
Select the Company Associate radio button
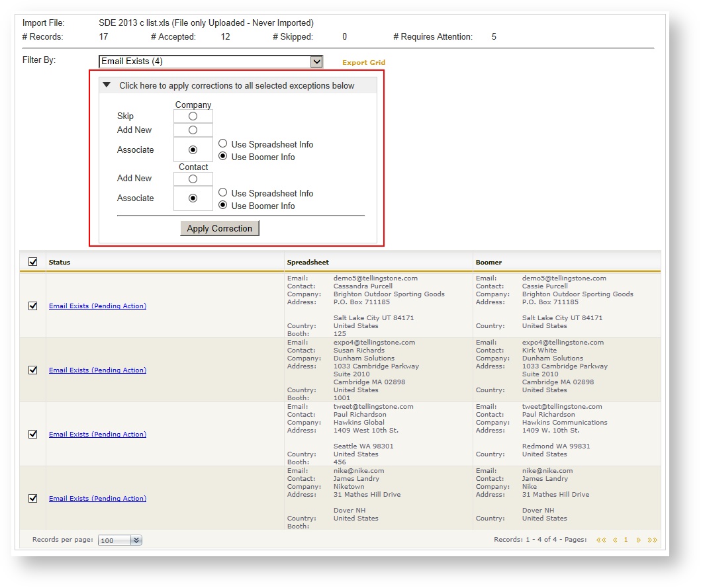(x=193, y=149)
